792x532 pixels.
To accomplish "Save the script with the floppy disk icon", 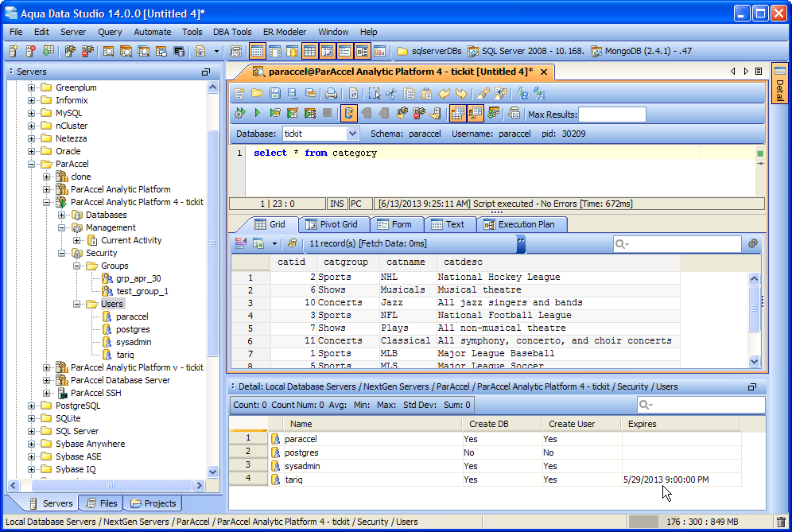I will [x=275, y=94].
